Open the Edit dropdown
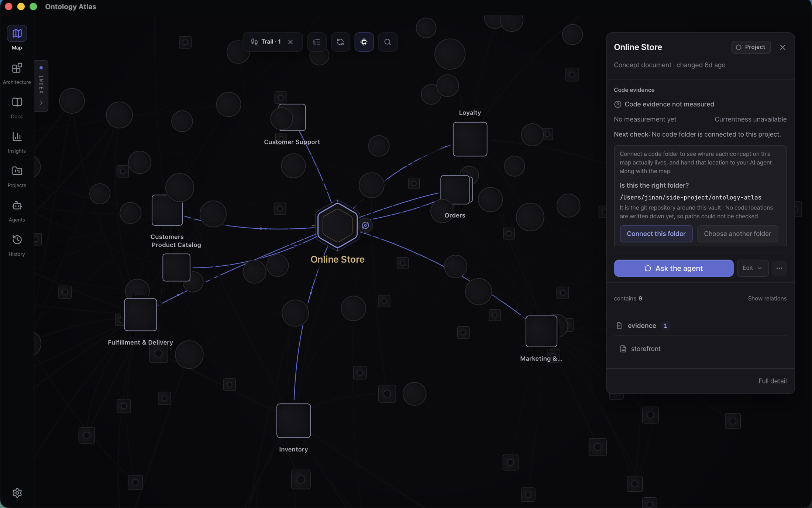 click(x=752, y=268)
